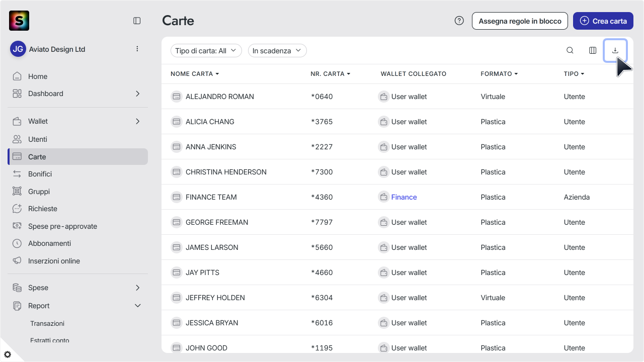Sort by TIPO column

click(574, 74)
